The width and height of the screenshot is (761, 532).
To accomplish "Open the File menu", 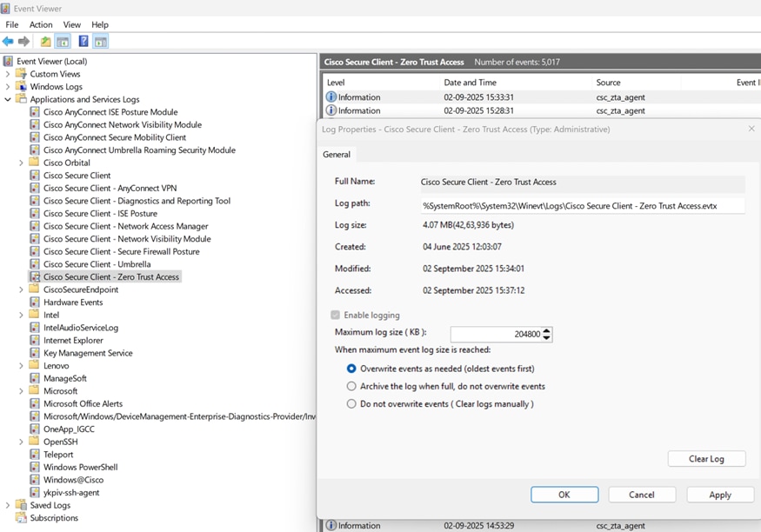I will tap(11, 24).
